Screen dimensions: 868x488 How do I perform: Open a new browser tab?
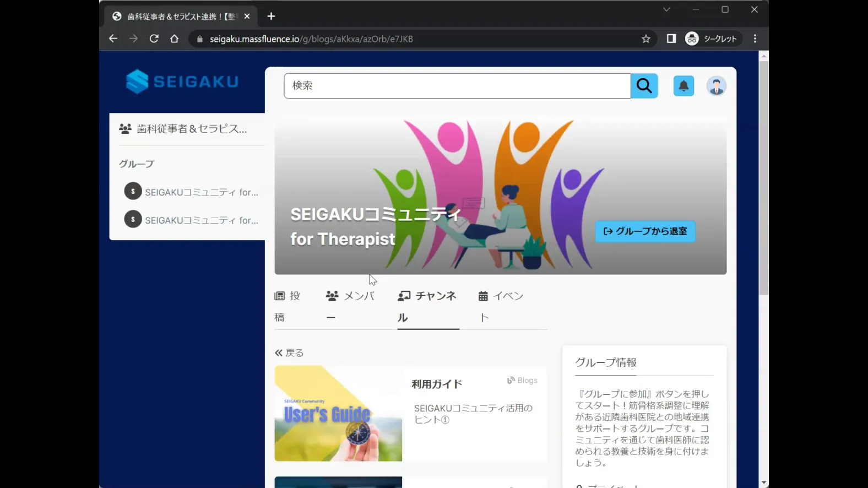271,16
